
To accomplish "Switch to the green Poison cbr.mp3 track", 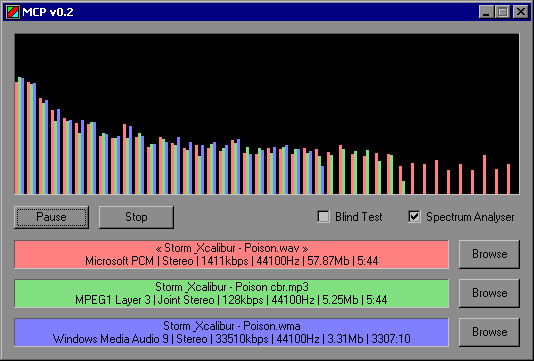I will point(232,293).
